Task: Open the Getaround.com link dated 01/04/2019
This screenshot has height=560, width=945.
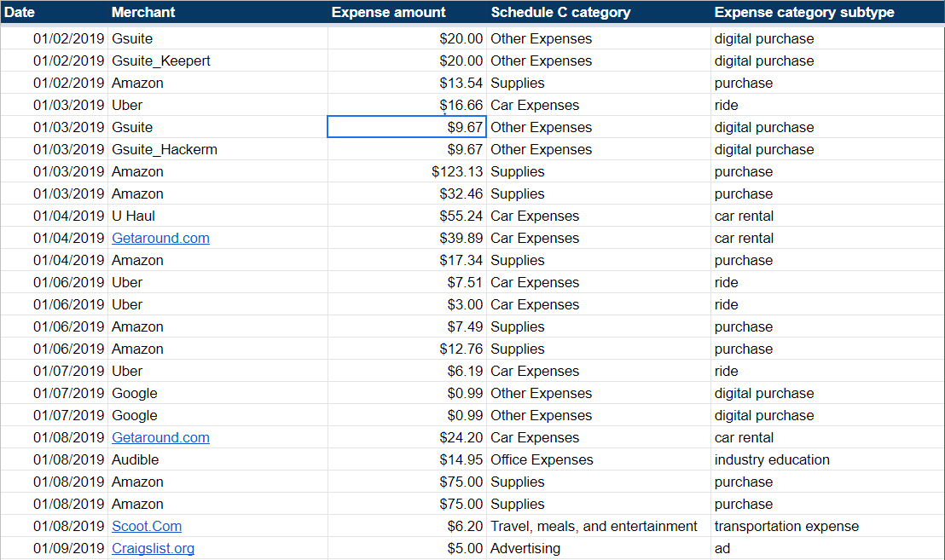Action: pos(160,239)
